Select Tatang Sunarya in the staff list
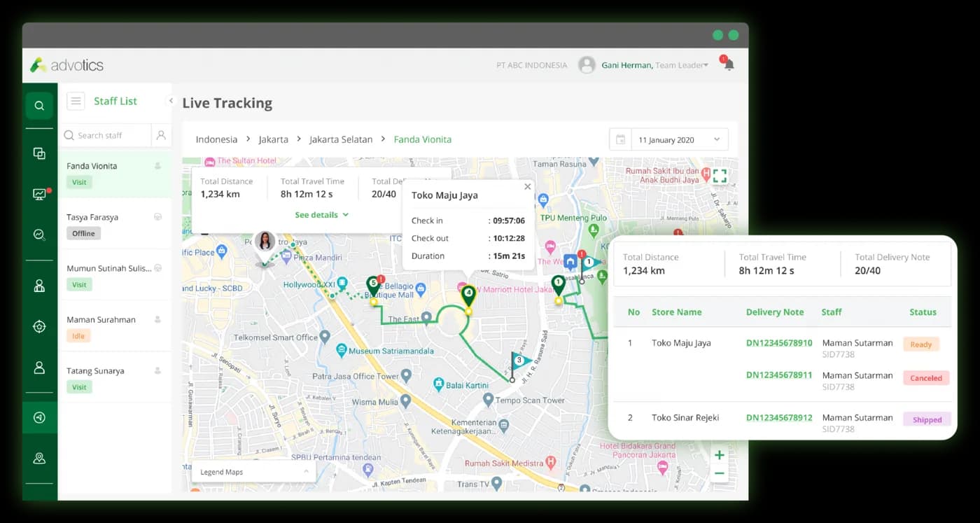The image size is (980, 523). point(115,378)
